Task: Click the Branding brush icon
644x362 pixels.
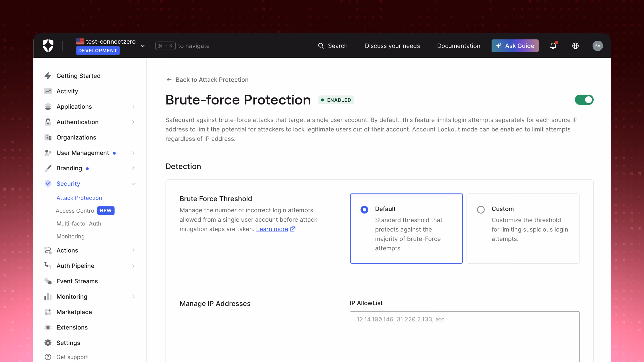Action: (48, 168)
